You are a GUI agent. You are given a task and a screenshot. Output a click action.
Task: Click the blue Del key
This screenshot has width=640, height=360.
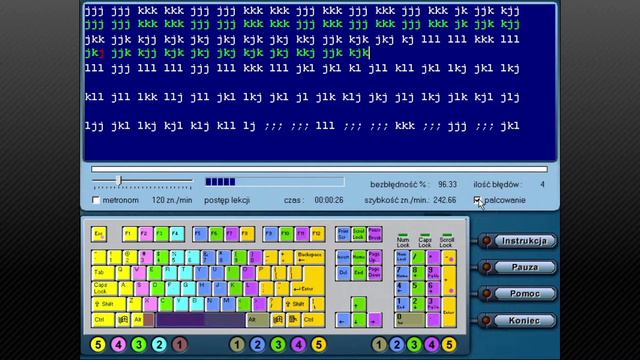tap(343, 273)
